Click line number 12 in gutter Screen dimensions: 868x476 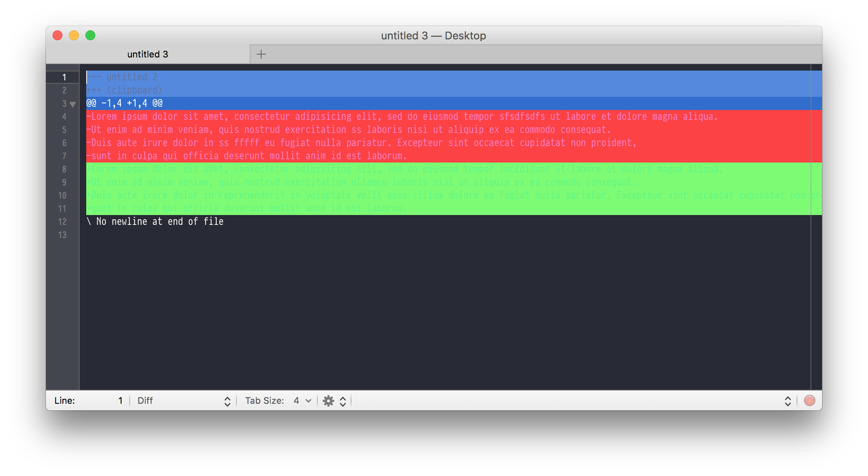tap(62, 222)
